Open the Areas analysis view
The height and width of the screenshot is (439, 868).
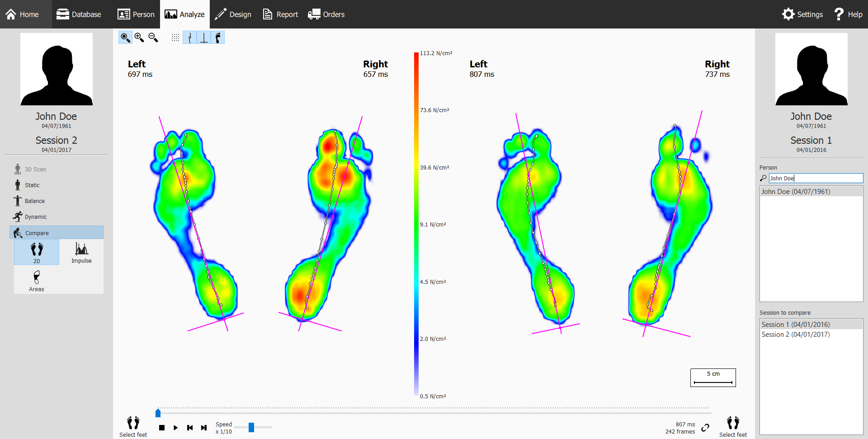point(36,280)
